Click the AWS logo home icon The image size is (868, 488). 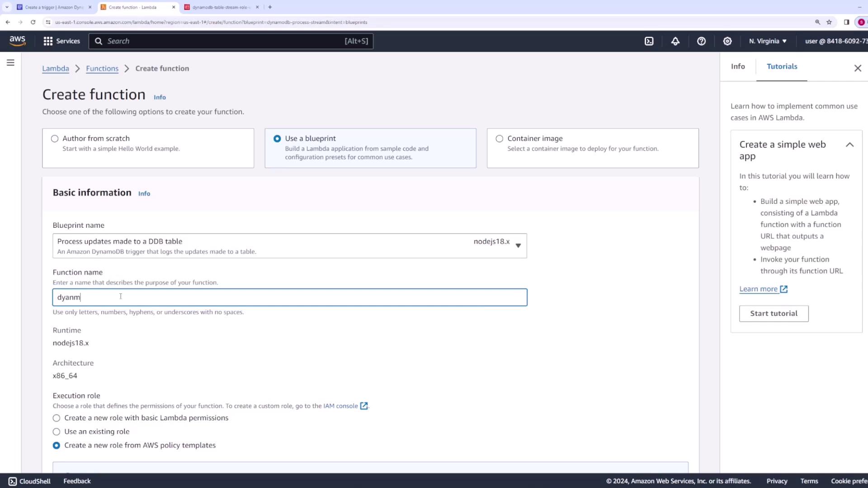(17, 41)
